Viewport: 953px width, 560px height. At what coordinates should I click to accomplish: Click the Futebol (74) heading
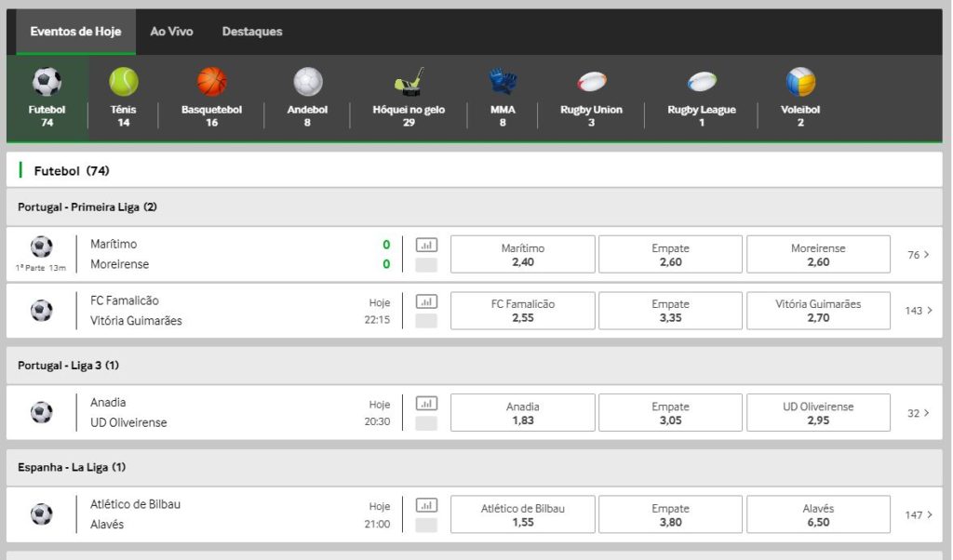tap(72, 171)
